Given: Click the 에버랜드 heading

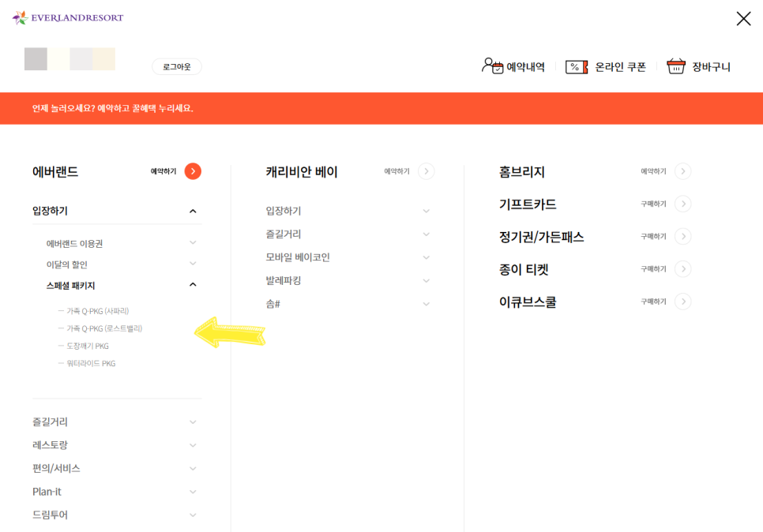Looking at the screenshot, I should 55,171.
